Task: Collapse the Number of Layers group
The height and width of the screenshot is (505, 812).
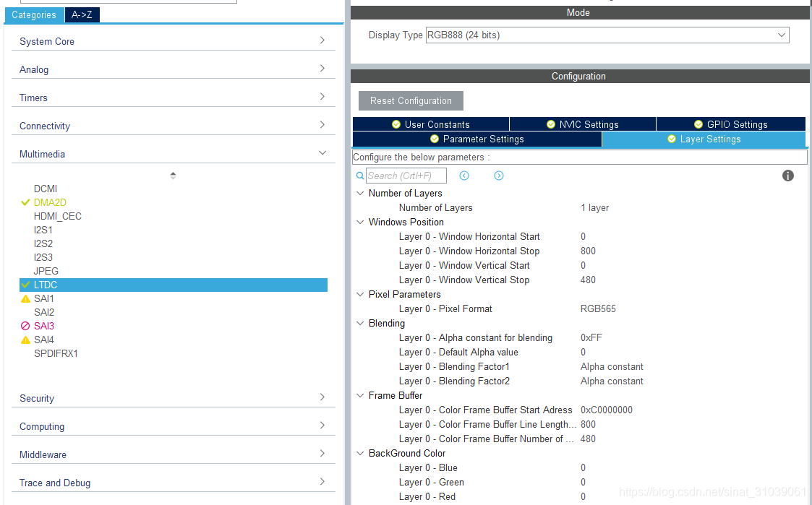Action: pos(360,193)
